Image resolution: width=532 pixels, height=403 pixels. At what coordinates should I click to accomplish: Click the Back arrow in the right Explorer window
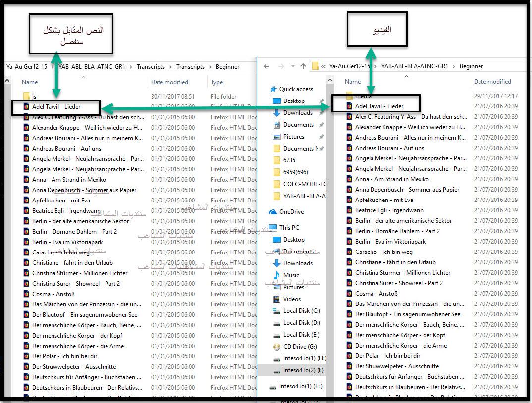tap(266, 66)
